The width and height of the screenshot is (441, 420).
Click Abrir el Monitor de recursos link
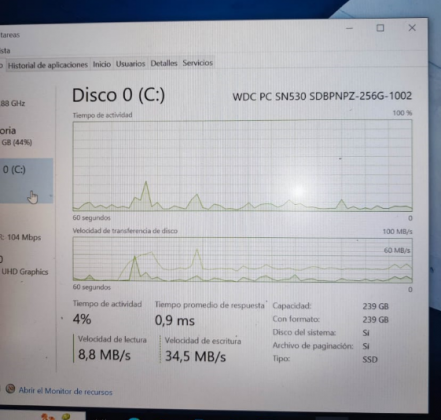pyautogui.click(x=65, y=391)
